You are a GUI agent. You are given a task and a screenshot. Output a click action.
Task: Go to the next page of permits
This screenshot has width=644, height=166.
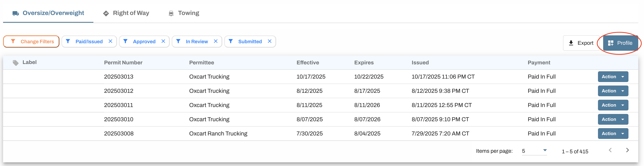click(x=628, y=150)
